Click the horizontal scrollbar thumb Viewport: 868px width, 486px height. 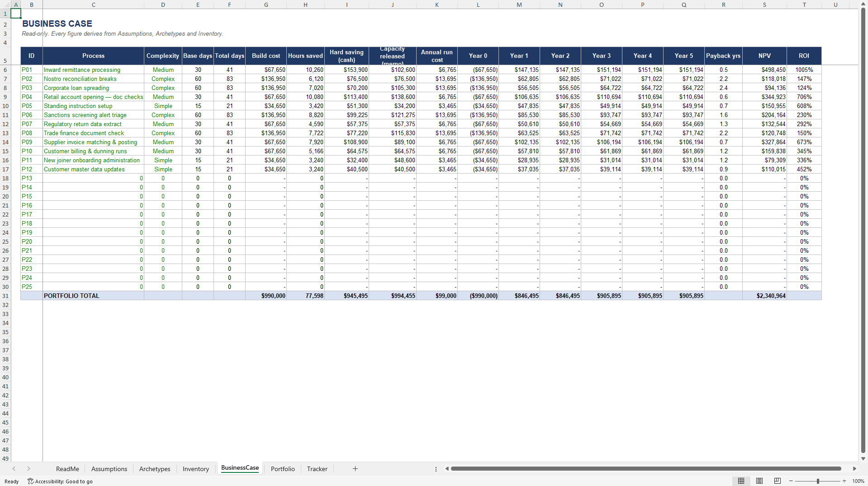click(646, 469)
